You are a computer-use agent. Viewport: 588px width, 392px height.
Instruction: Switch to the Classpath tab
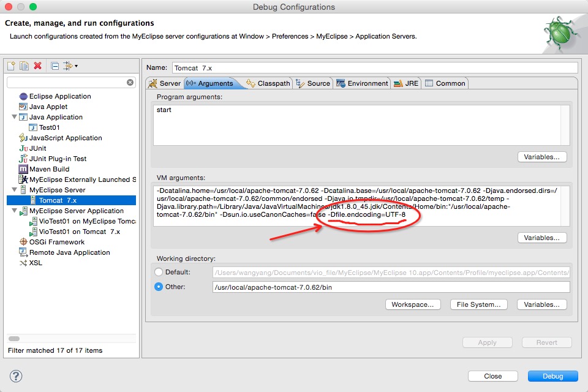click(x=268, y=83)
